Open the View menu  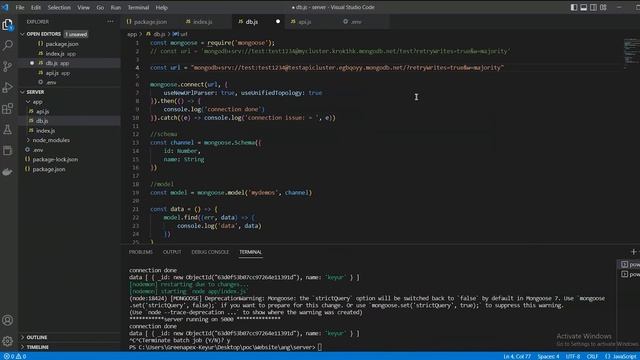[x=84, y=7]
